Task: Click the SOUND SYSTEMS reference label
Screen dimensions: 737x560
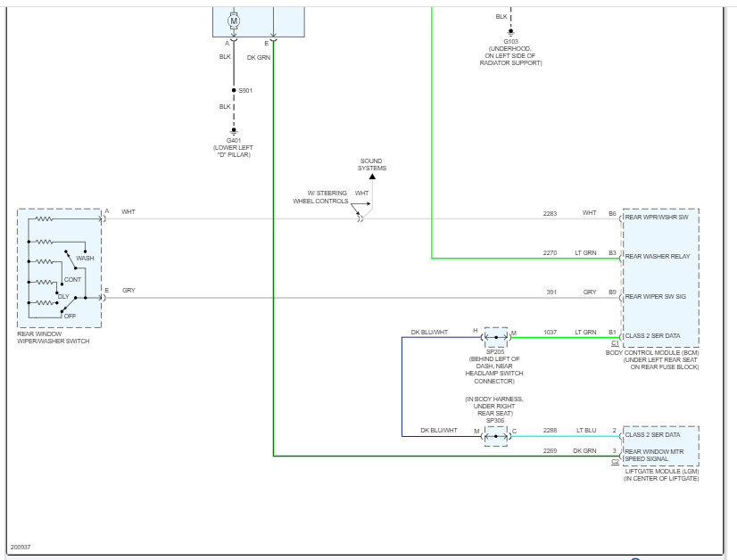Action: tap(372, 164)
